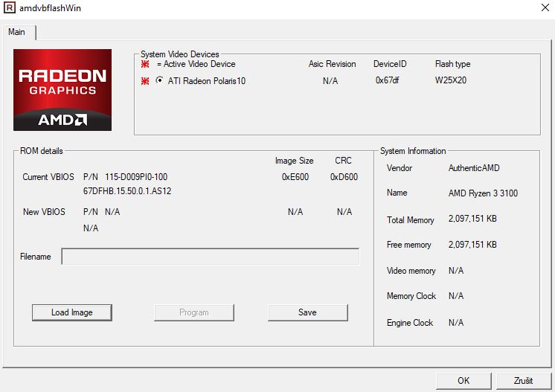Click the Free memory label
The width and height of the screenshot is (555, 392).
(409, 245)
